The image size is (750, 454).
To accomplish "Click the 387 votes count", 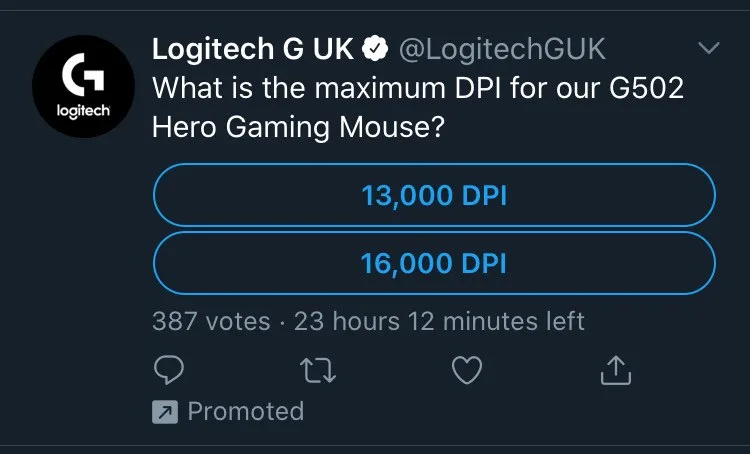I will (x=211, y=321).
